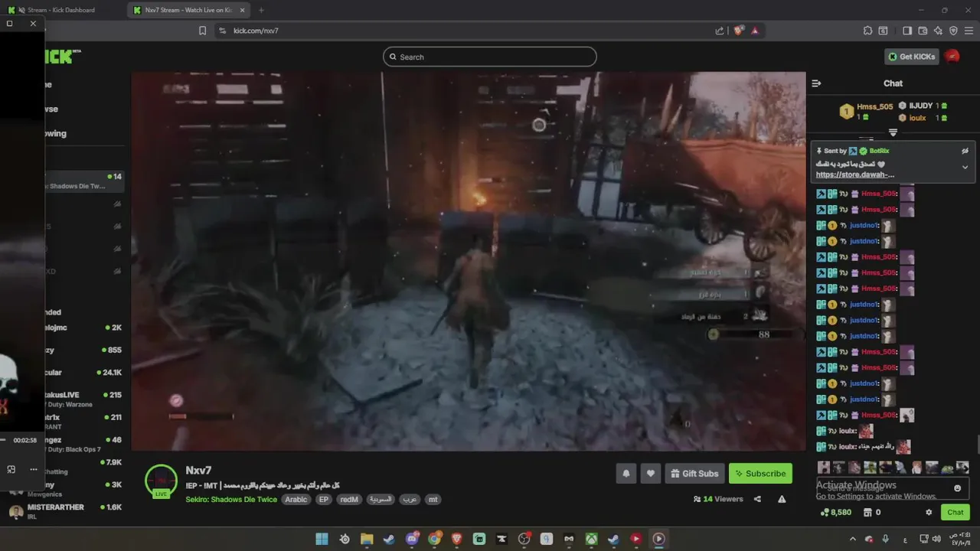Share the page from address bar
980x551 pixels.
pyautogui.click(x=720, y=31)
